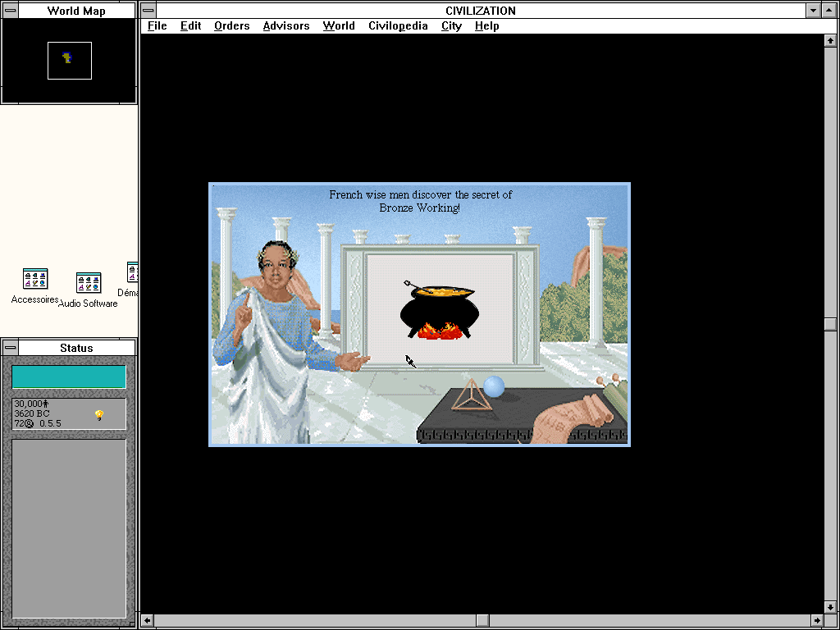
Task: Open the Edit menu
Action: (x=190, y=25)
